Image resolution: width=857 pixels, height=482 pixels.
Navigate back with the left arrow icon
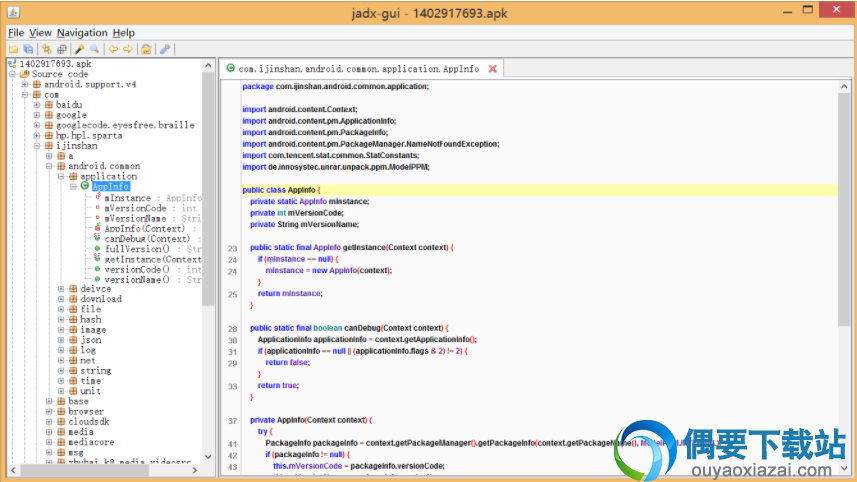pos(113,49)
